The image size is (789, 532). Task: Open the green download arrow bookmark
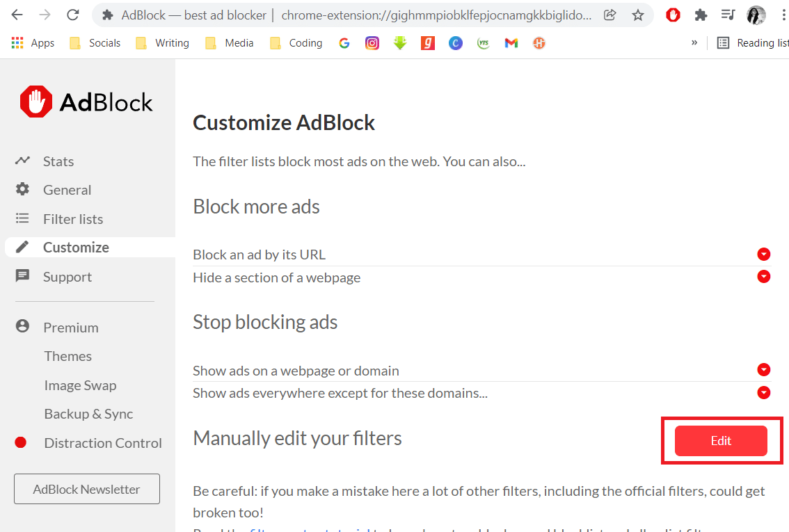400,43
